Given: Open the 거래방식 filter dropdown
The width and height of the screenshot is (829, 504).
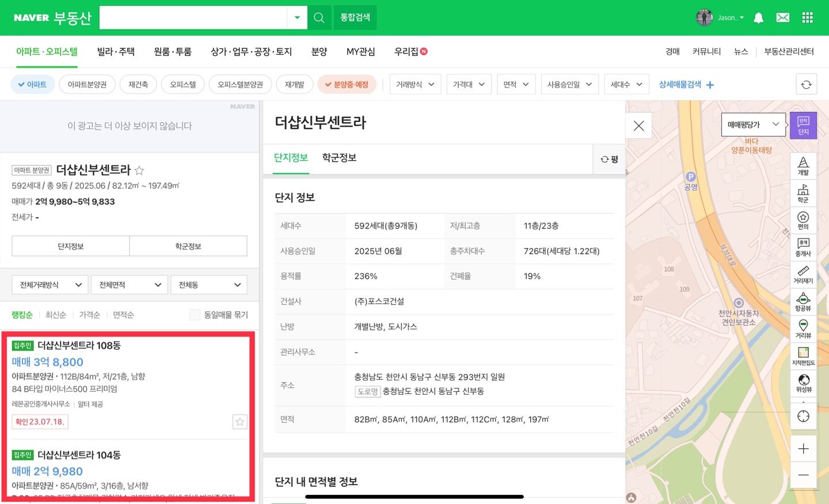Looking at the screenshot, I should pyautogui.click(x=415, y=85).
